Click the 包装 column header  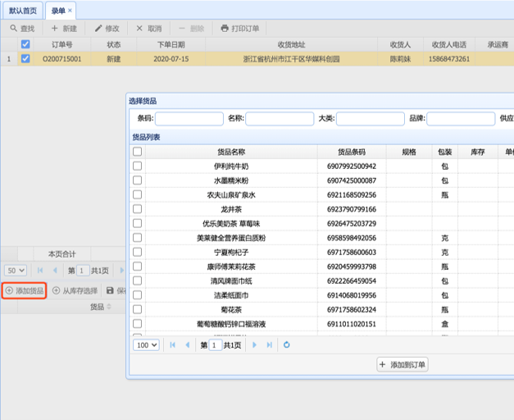[445, 152]
